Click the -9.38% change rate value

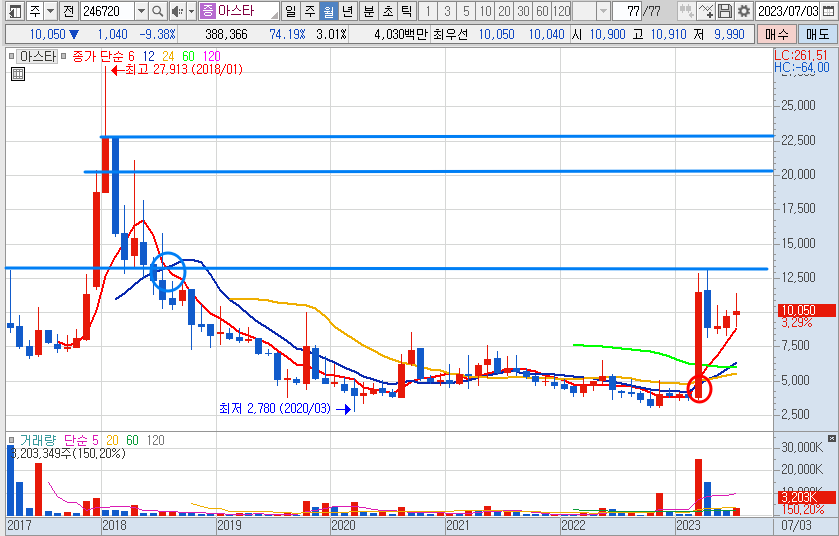(x=158, y=35)
